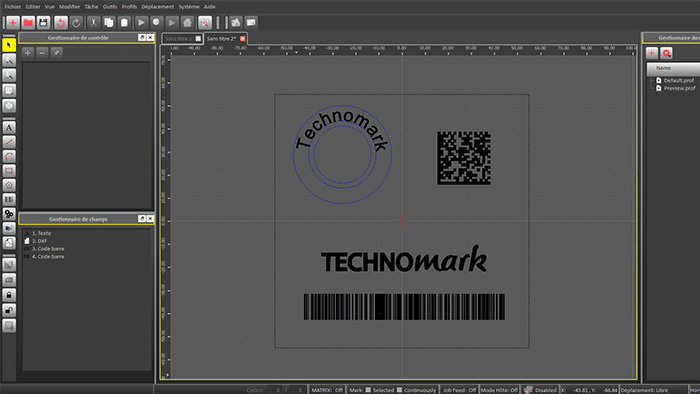Paste with the clipboard icon

pyautogui.click(x=124, y=22)
